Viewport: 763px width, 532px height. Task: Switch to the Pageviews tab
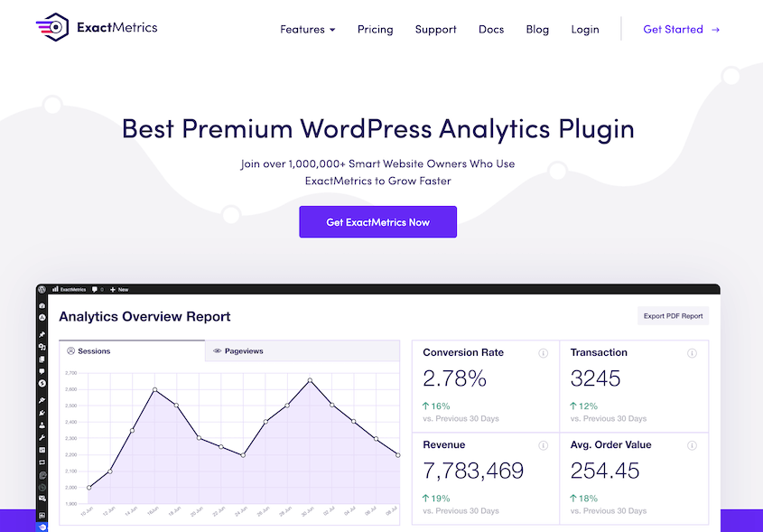(x=302, y=351)
